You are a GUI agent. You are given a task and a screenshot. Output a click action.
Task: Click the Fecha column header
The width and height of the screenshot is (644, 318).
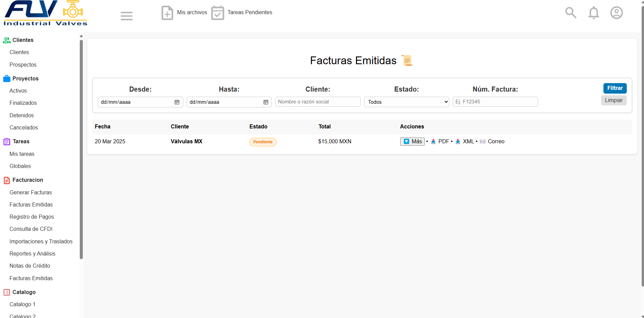tap(103, 127)
